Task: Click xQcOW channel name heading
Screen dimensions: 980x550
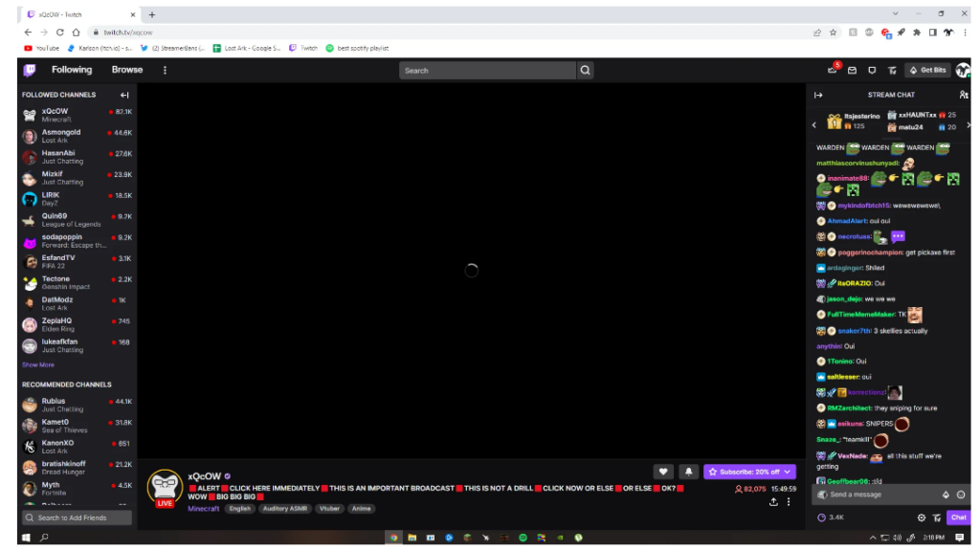Action: (x=205, y=476)
